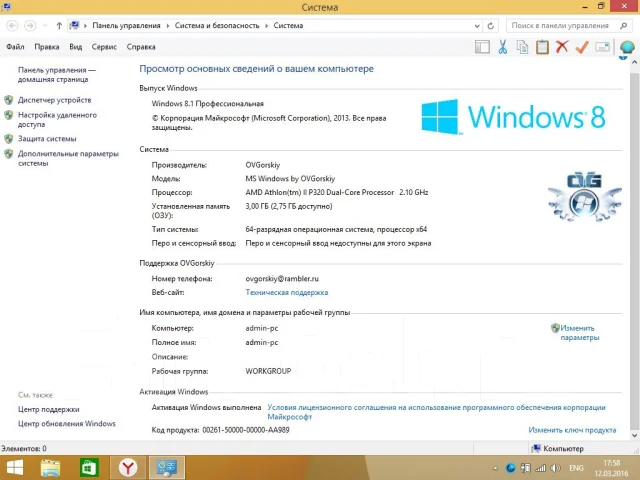Expand the chevron after Панель управления breadcrumb
This screenshot has height=480, width=640.
coord(167,26)
